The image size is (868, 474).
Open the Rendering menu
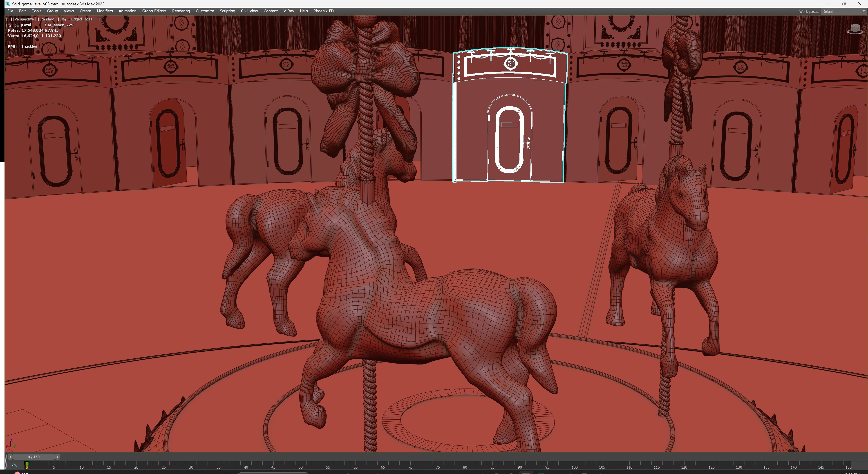click(181, 11)
